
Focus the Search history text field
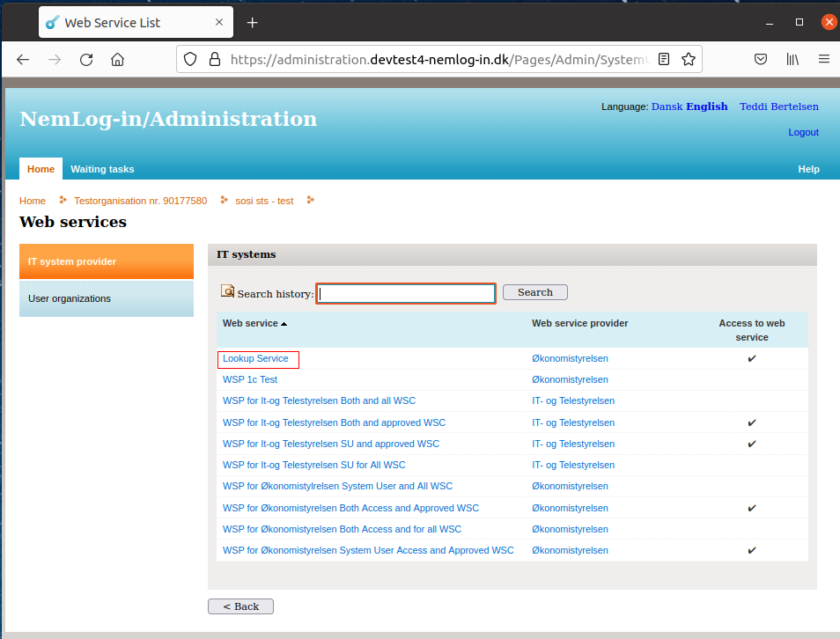pos(405,293)
